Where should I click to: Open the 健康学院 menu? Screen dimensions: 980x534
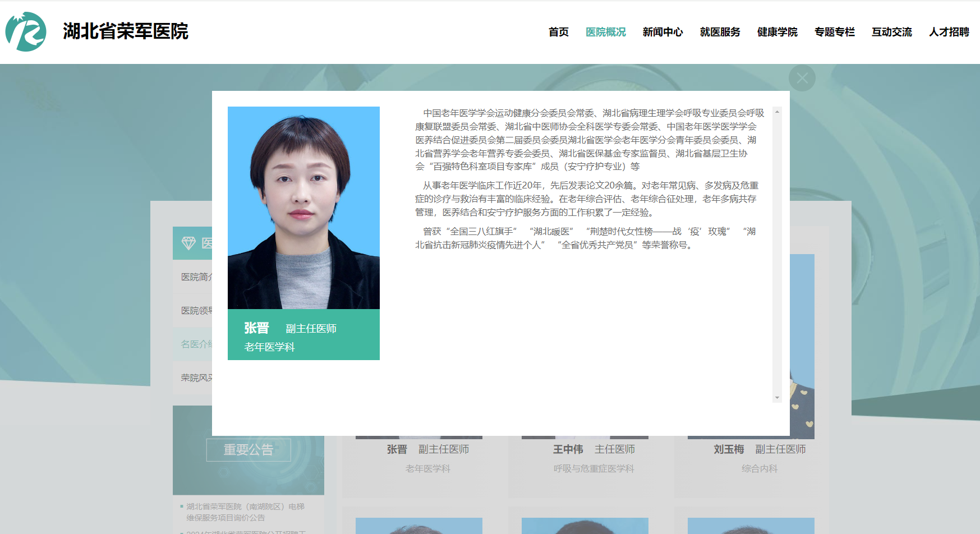coord(777,32)
